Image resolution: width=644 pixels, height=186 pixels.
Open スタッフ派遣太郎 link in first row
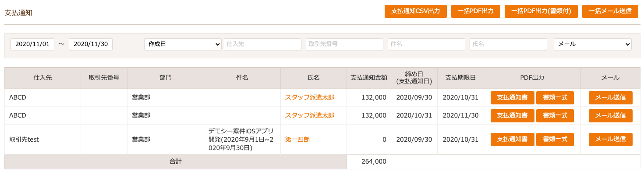tap(310, 97)
